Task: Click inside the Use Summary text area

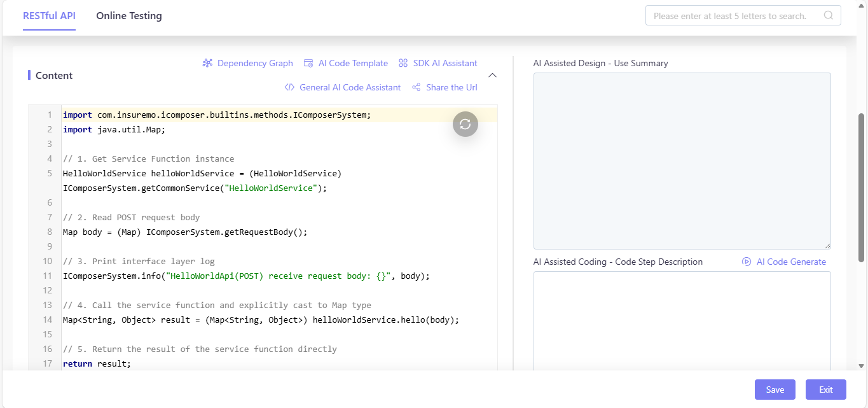Action: [x=682, y=161]
